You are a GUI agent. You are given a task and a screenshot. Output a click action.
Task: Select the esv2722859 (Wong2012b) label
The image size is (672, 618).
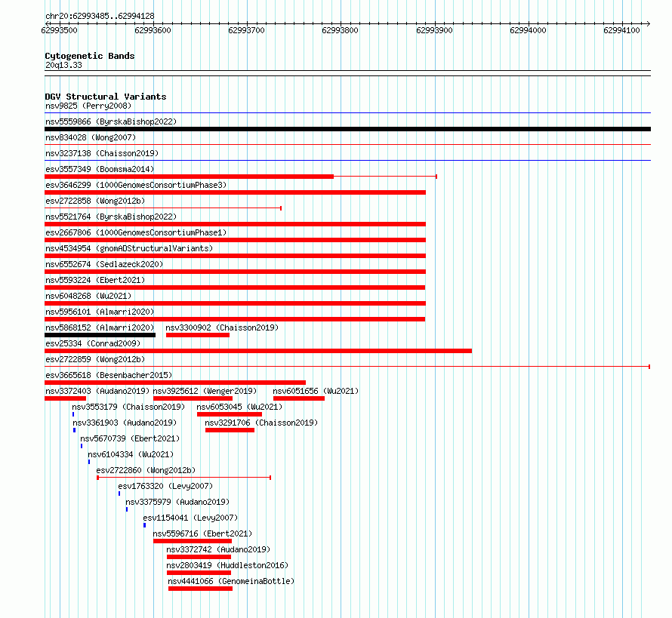(95, 359)
